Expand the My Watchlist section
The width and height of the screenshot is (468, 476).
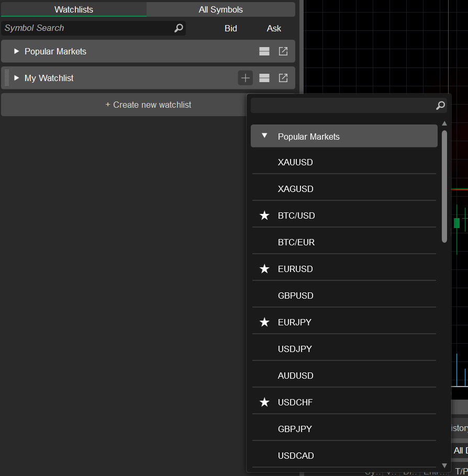[x=16, y=78]
